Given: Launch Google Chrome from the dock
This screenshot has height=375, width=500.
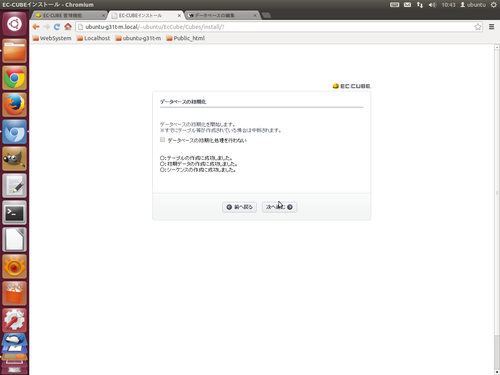Looking at the screenshot, I should pyautogui.click(x=14, y=78).
